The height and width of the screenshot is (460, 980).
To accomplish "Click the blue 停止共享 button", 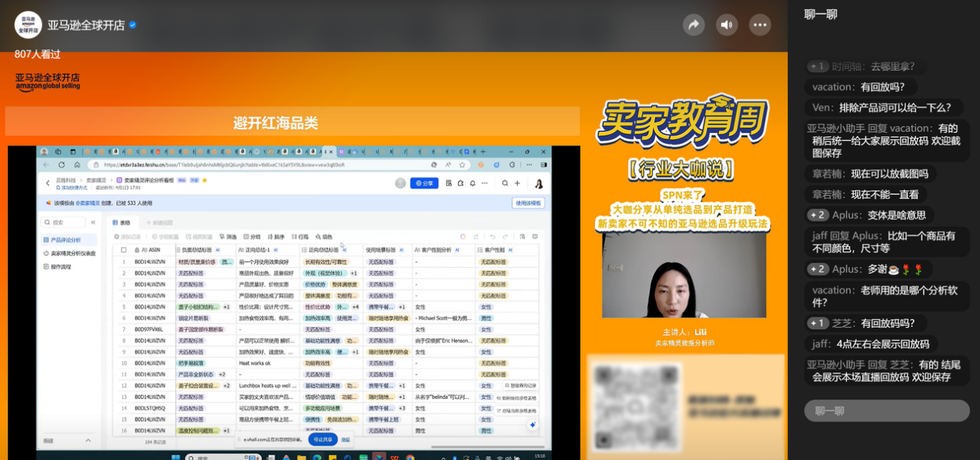I will [323, 439].
